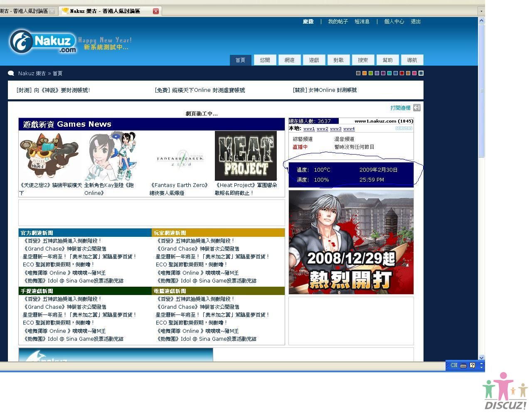Open announcement [免費] 縱橫天下Online 封測虛寶帳號
The width and height of the screenshot is (532, 413).
(x=200, y=90)
